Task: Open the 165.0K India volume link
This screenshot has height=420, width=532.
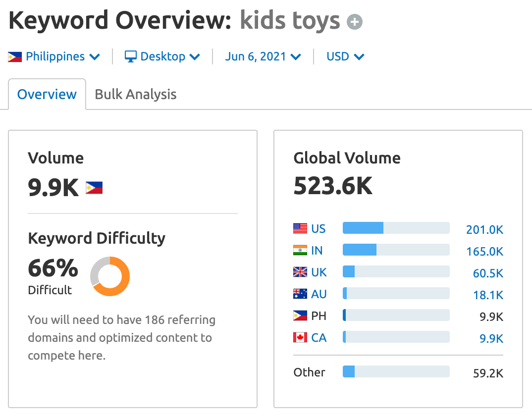Action: 484,251
